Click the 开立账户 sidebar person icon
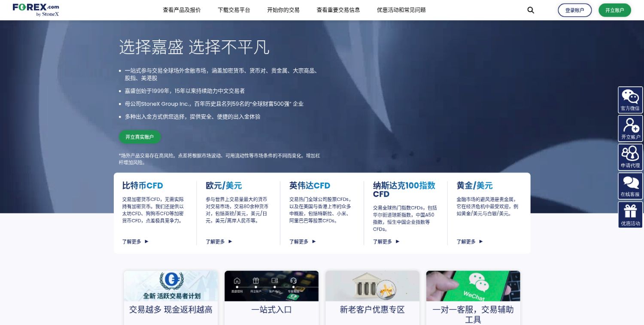 pos(630,128)
